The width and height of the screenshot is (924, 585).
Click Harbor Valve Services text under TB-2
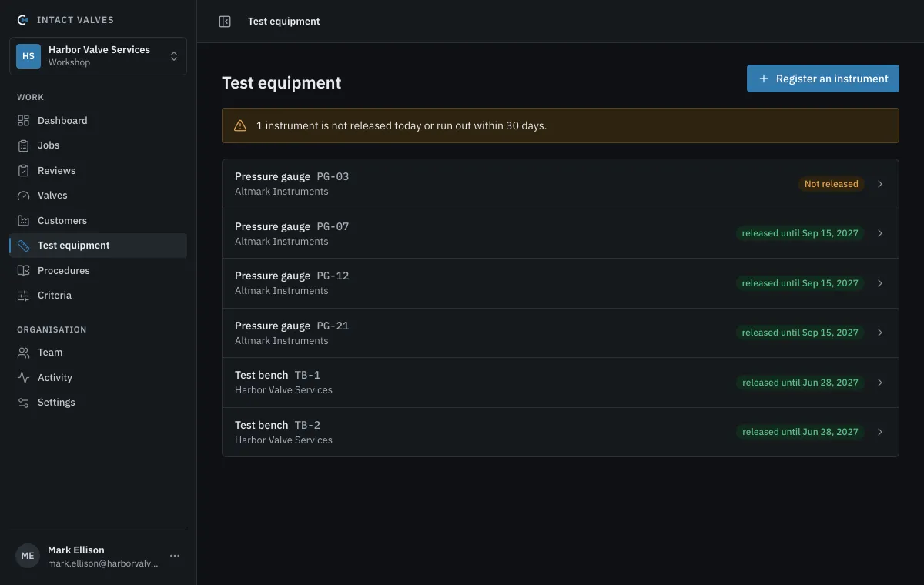click(x=283, y=440)
